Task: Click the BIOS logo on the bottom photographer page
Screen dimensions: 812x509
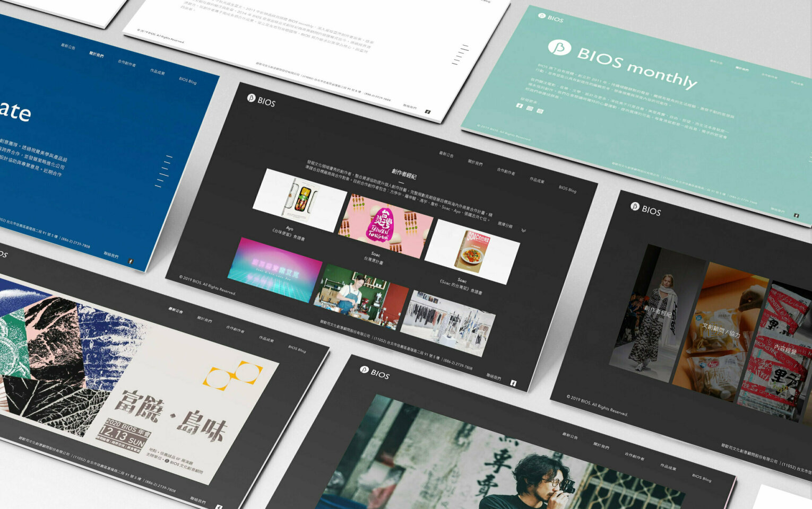Action: click(374, 372)
